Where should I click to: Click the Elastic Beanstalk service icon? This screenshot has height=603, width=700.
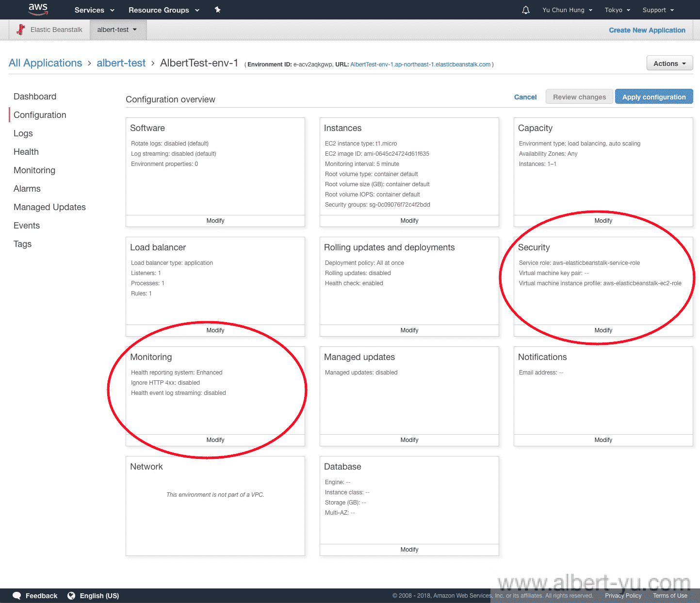[21, 30]
